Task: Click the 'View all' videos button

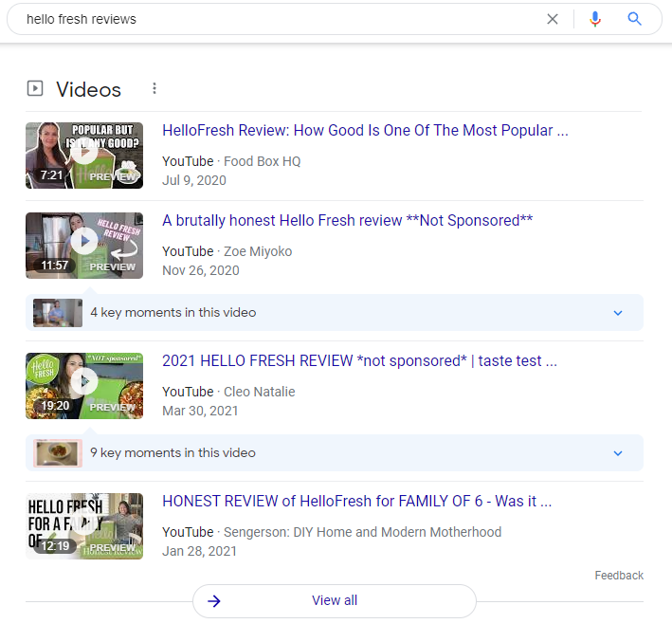Action: pyautogui.click(x=335, y=601)
